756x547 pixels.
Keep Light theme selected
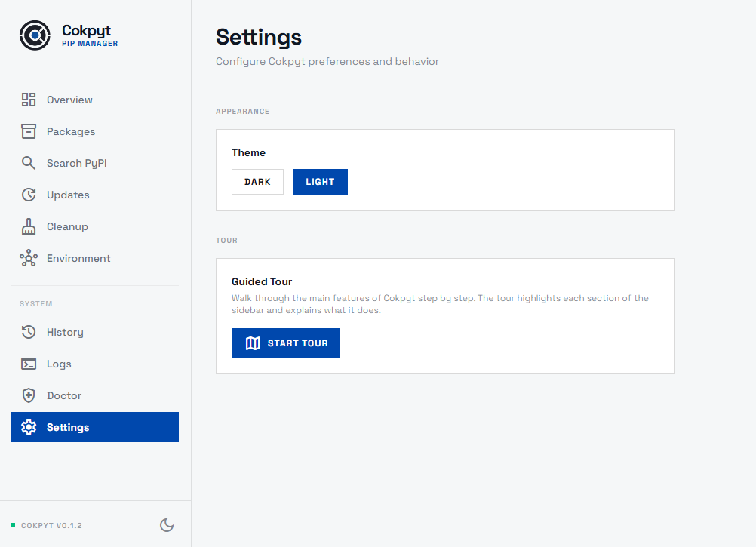(320, 181)
